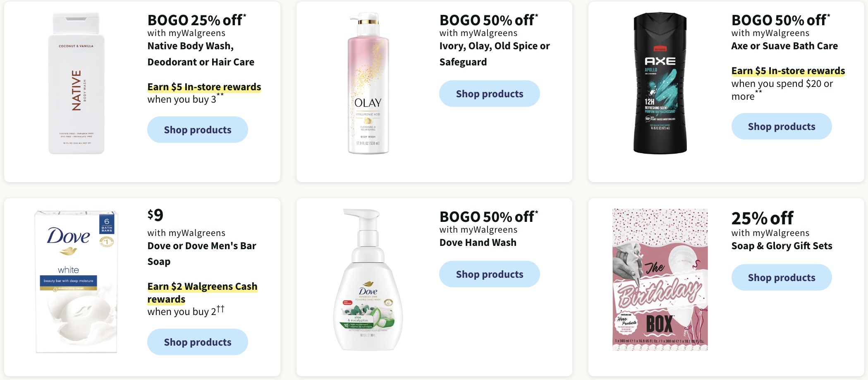Click Earn $2 Walgreens Cash rewards text
868x380 pixels.
pyautogui.click(x=202, y=293)
